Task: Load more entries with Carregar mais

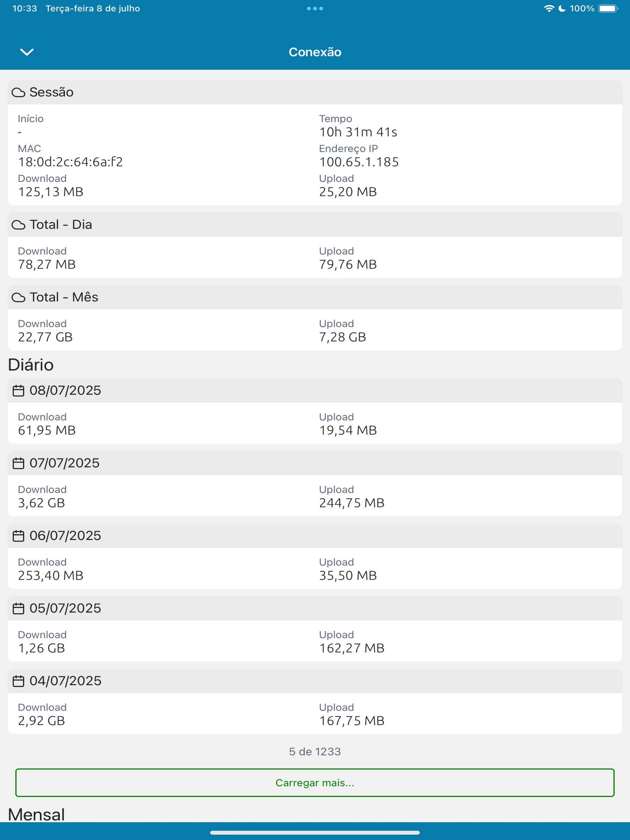Action: pyautogui.click(x=315, y=783)
